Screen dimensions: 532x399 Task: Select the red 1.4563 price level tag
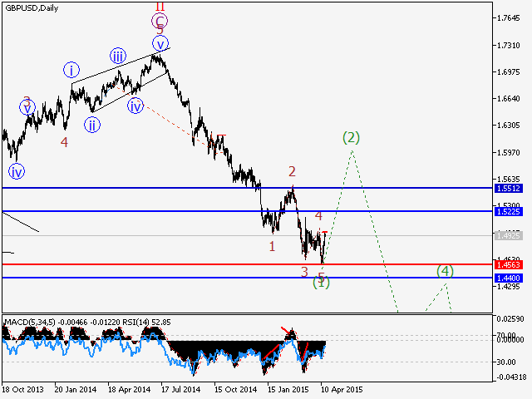point(508,264)
